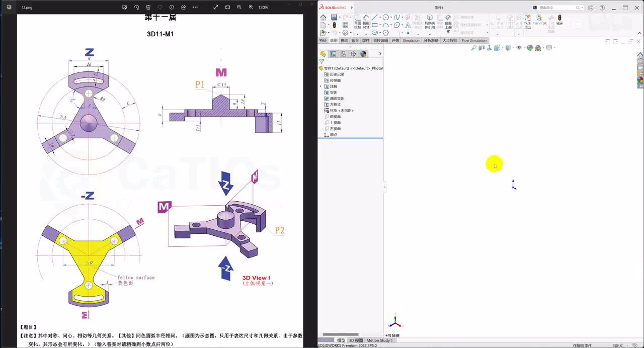Image resolution: width=644 pixels, height=348 pixels.
Task: Open SolidWorks options gear icon
Action: pyautogui.click(x=345, y=33)
